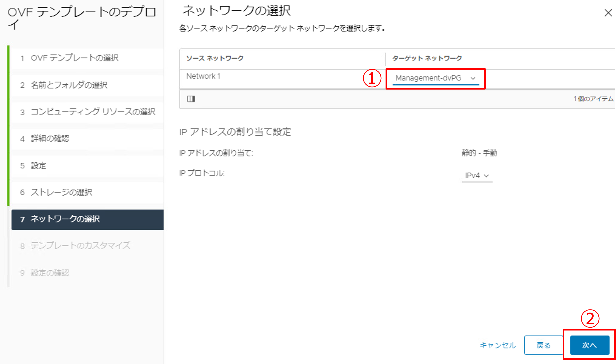This screenshot has width=616, height=364.
Task: Expand the IPv4 protocol dropdown
Action: (x=476, y=176)
